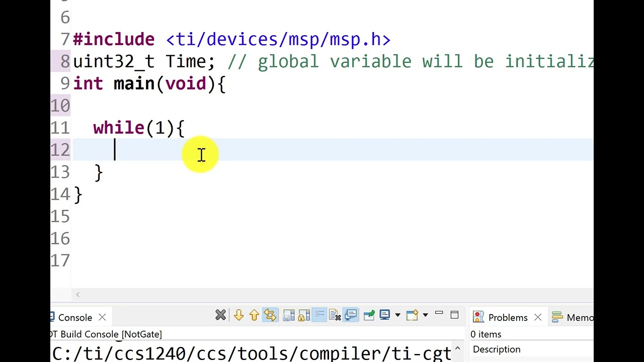Clear the console output
The image size is (644, 362).
tap(335, 315)
